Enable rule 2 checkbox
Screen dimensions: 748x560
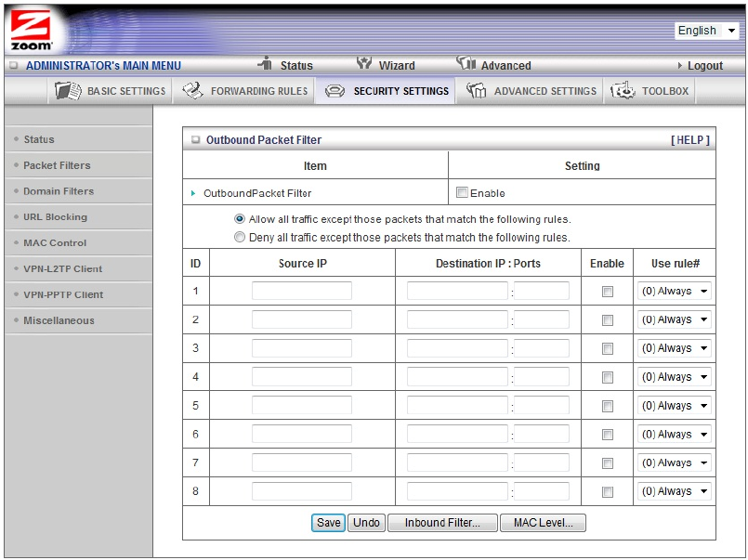pyautogui.click(x=608, y=319)
